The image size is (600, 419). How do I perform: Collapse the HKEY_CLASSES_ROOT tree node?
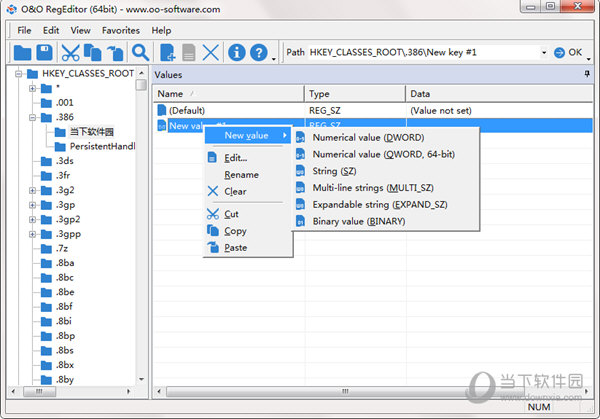18,73
